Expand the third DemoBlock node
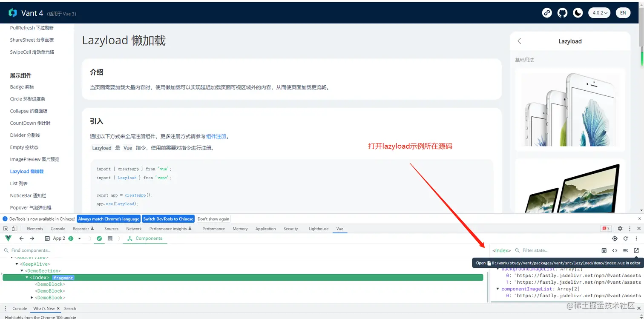 [x=32, y=298]
